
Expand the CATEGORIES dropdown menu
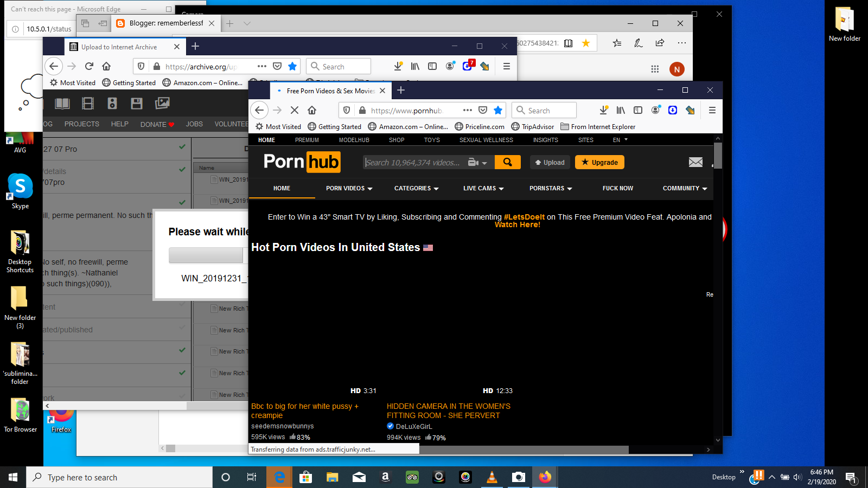(x=416, y=188)
